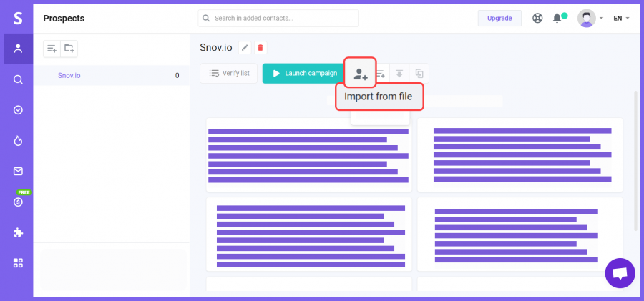The image size is (644, 301).
Task: Select Import from file option
Action: pos(379,97)
